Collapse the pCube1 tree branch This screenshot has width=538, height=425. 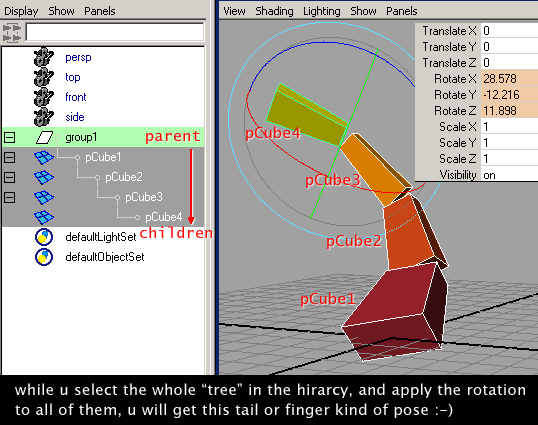click(10, 157)
